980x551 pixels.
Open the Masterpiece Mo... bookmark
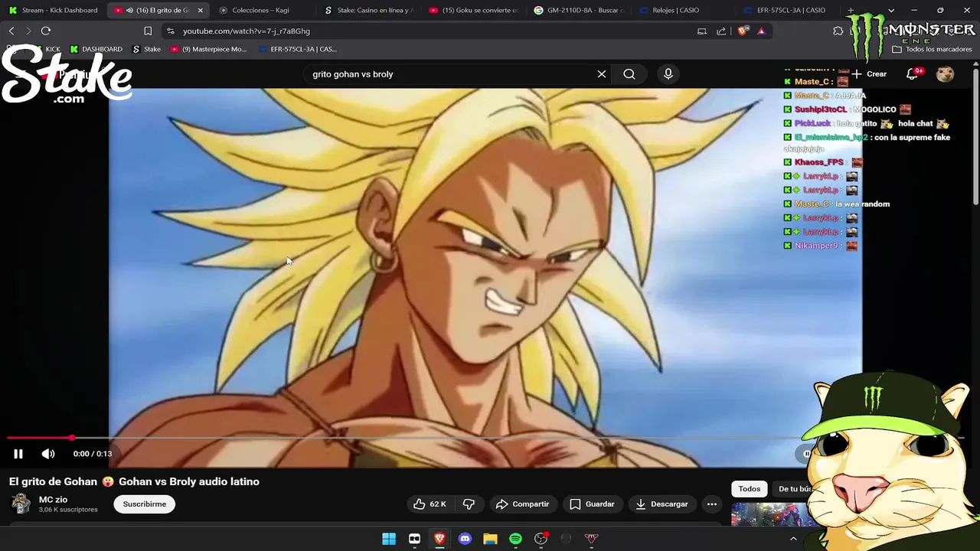(208, 49)
